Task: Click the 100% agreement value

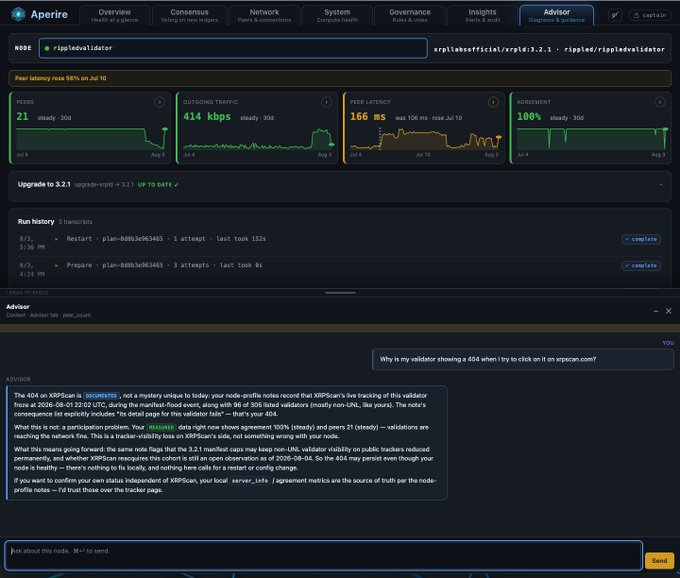Action: [529, 117]
